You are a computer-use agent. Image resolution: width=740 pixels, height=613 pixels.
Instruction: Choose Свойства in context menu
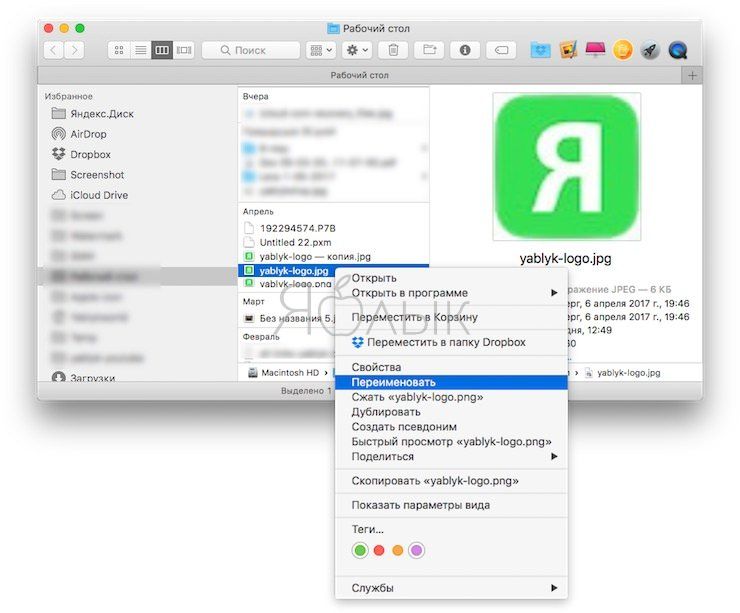451,367
